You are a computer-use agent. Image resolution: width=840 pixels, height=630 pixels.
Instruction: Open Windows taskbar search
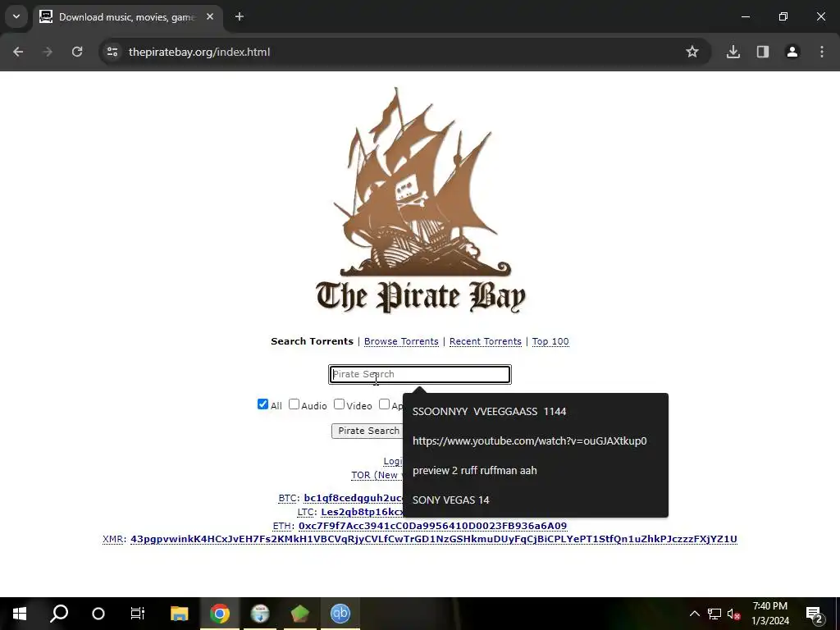(x=59, y=614)
